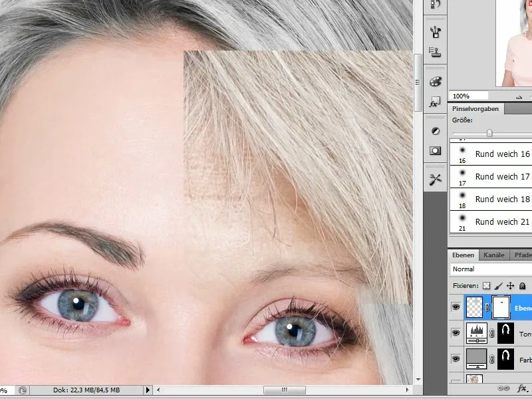Lock all padlock icon in Ebenen panel
The width and height of the screenshot is (532, 399).
pyautogui.click(x=523, y=286)
